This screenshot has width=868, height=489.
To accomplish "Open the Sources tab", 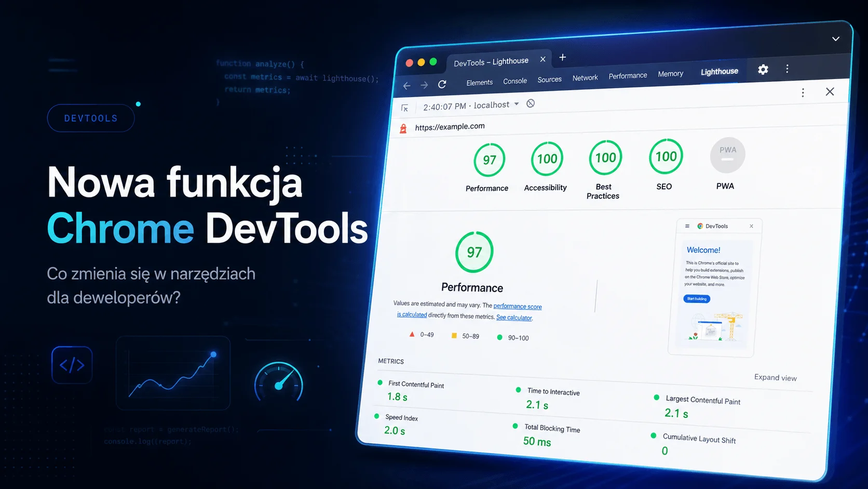I will point(549,80).
